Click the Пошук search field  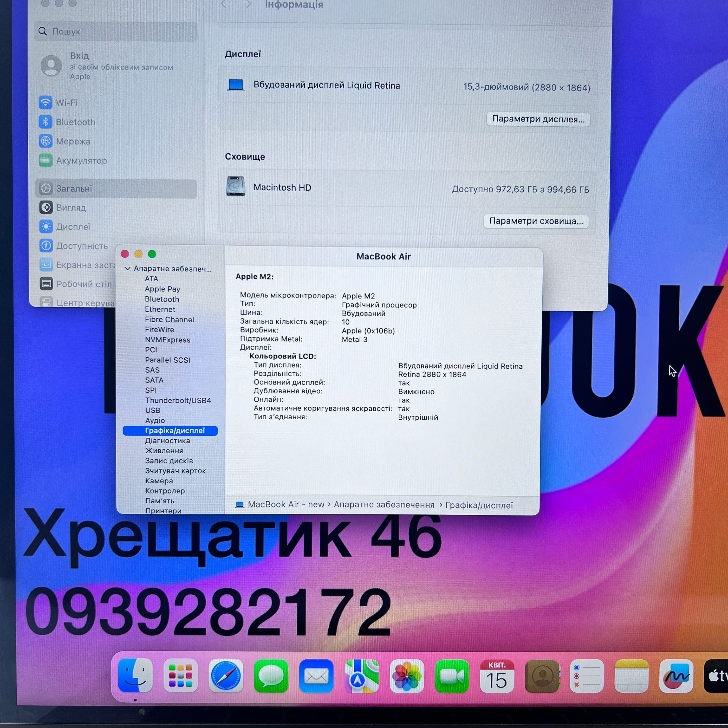116,31
